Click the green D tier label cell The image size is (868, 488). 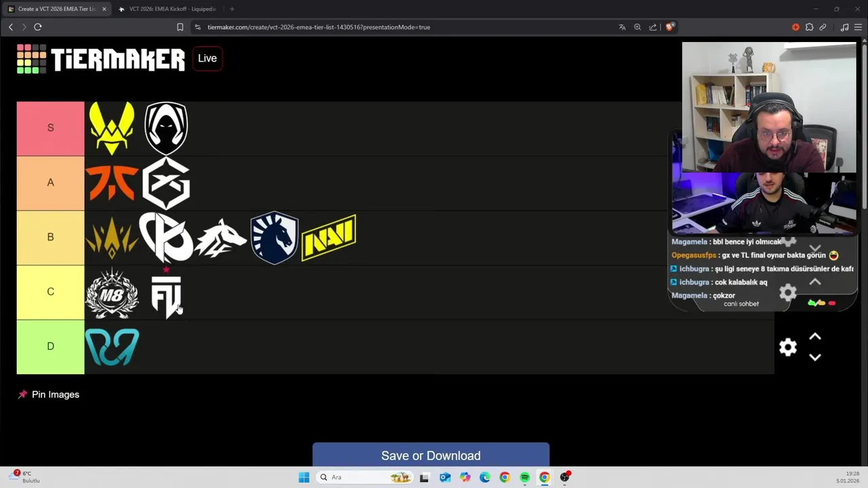[x=51, y=346]
